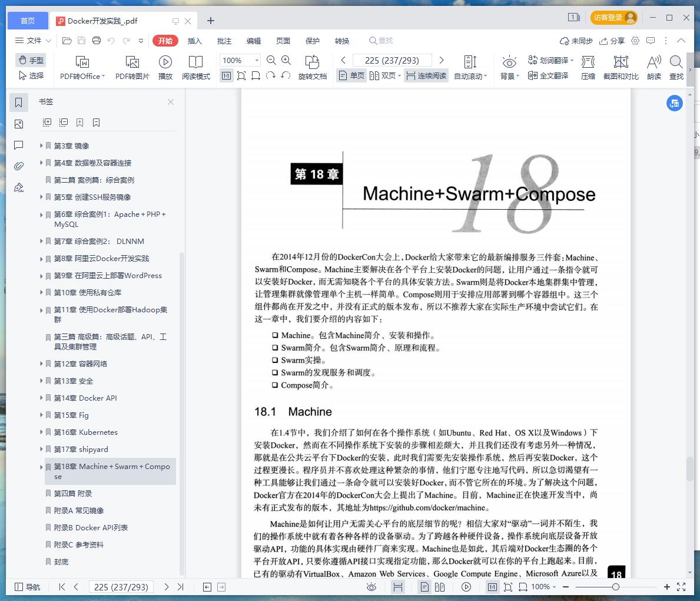
Task: Expand the 第16章 Kubernetes bookmark
Action: tap(41, 432)
